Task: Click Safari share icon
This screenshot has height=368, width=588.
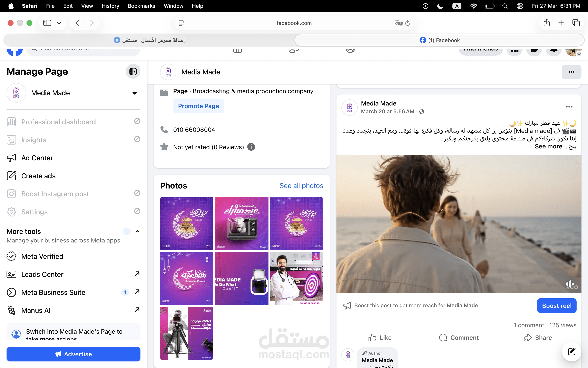Action: click(547, 23)
